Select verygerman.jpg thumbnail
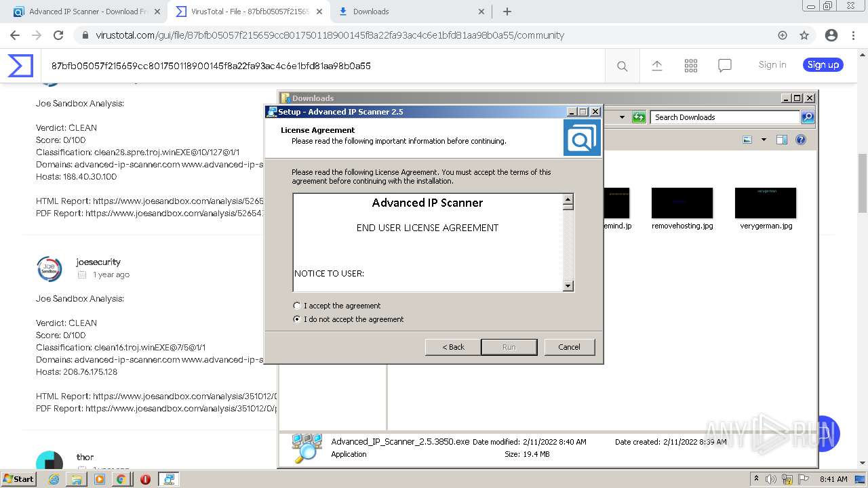 [x=766, y=203]
